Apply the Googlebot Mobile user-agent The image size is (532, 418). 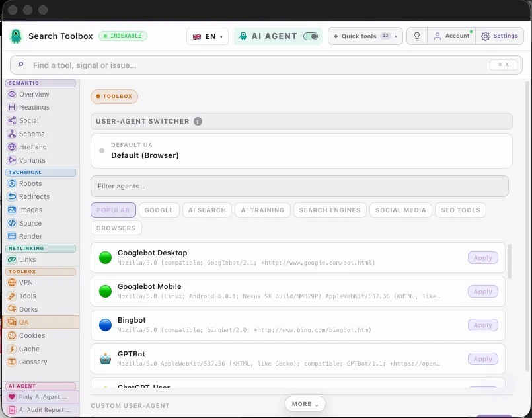click(x=483, y=292)
